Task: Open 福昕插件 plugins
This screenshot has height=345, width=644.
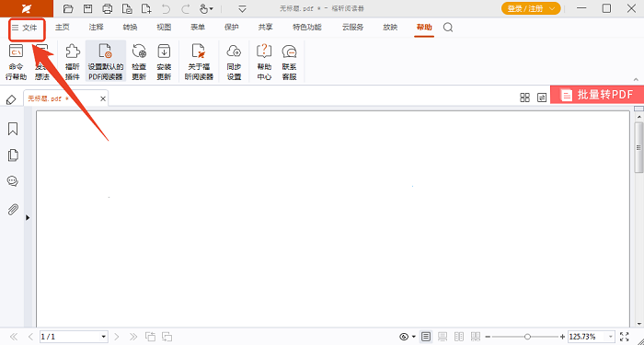Action: [73, 62]
